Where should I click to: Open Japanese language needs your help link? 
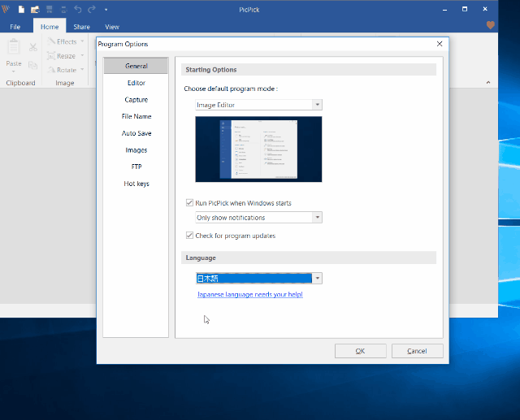(x=250, y=294)
